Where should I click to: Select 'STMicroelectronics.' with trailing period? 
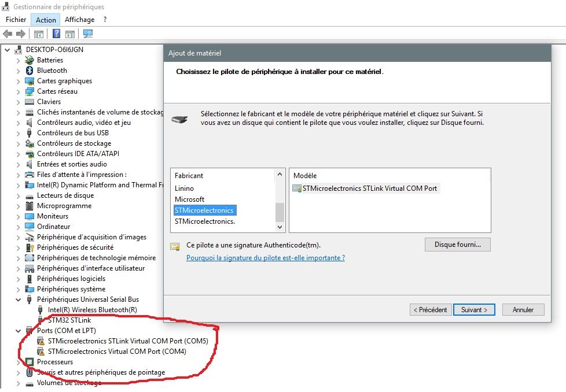pos(205,221)
